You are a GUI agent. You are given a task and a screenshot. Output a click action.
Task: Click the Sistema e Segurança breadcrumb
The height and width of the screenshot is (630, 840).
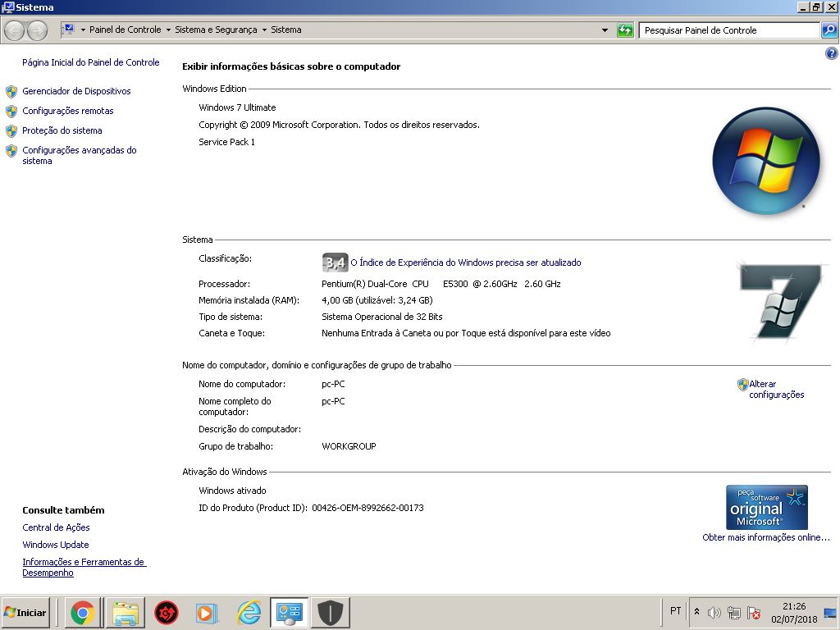point(216,30)
